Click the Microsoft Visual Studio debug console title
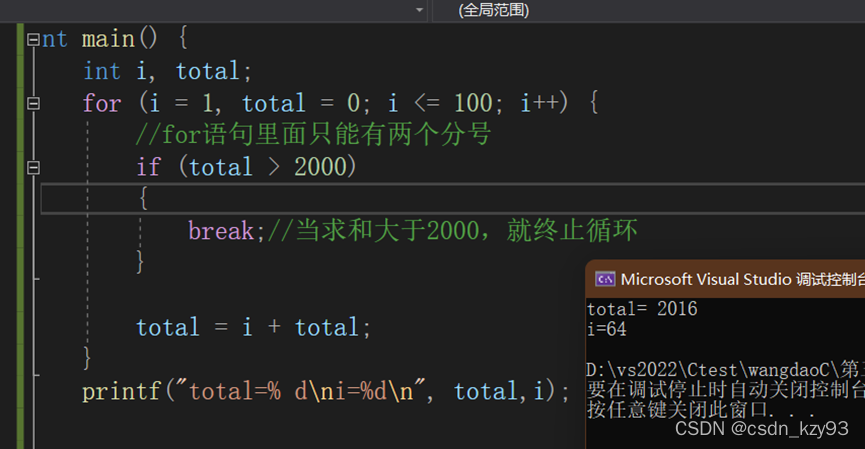Viewport: 865px width, 449px height. (743, 280)
